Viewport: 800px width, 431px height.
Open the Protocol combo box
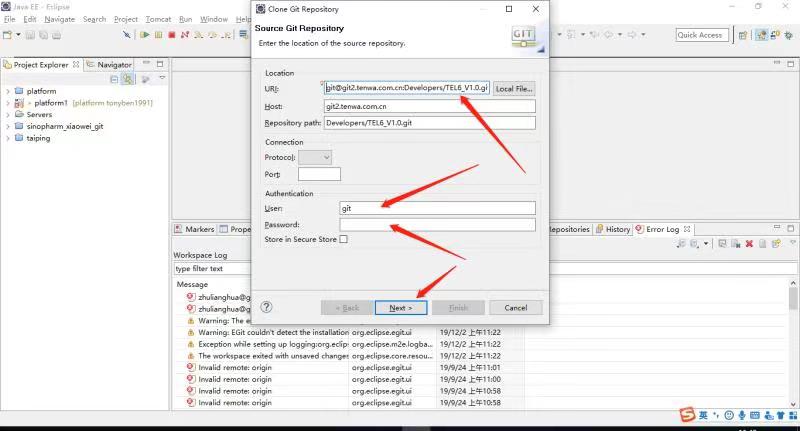point(315,157)
